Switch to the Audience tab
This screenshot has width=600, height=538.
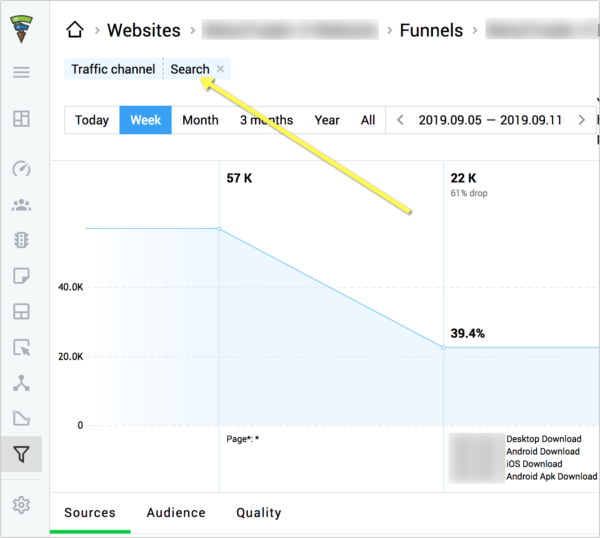click(176, 513)
